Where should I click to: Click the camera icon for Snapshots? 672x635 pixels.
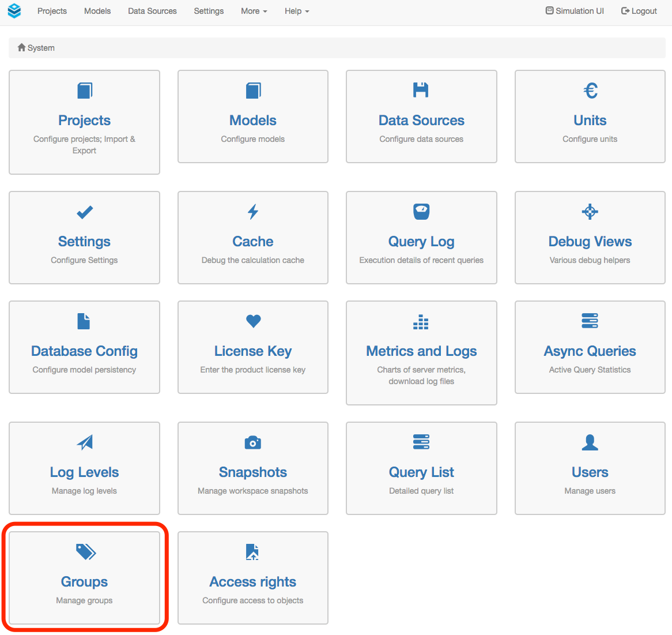(x=253, y=442)
